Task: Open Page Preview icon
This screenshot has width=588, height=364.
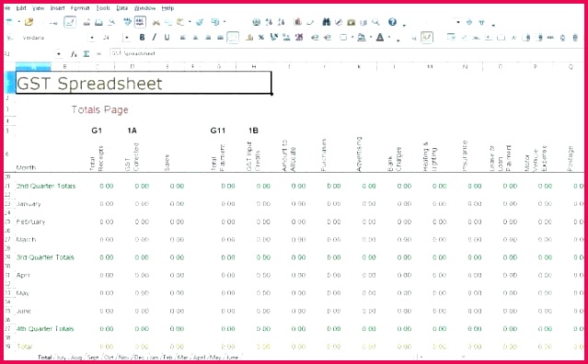Action: pyautogui.click(x=111, y=22)
